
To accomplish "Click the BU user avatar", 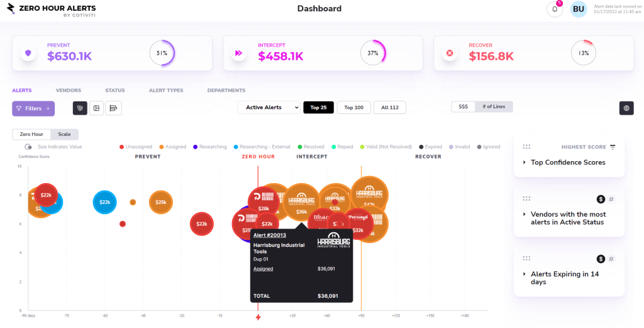I will pos(578,9).
